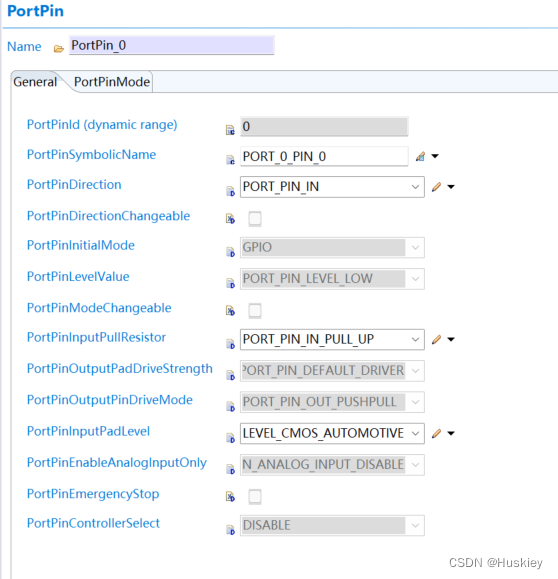
Task: Check the PortPinEmergencyStop checkbox
Action: 255,497
